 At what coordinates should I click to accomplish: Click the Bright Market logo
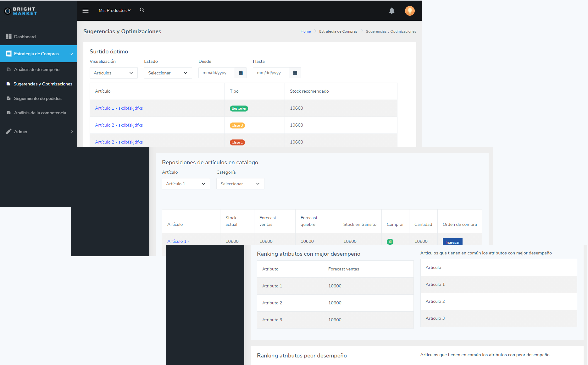click(21, 11)
